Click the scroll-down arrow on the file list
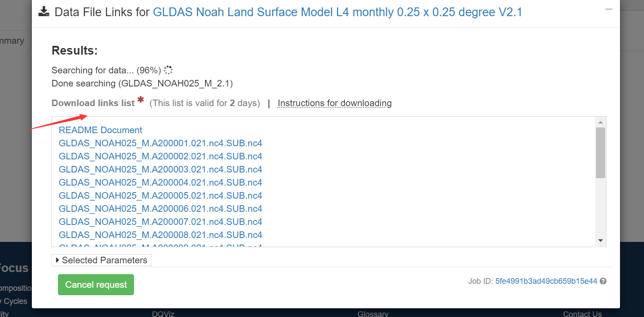The height and width of the screenshot is (317, 644). pos(600,241)
